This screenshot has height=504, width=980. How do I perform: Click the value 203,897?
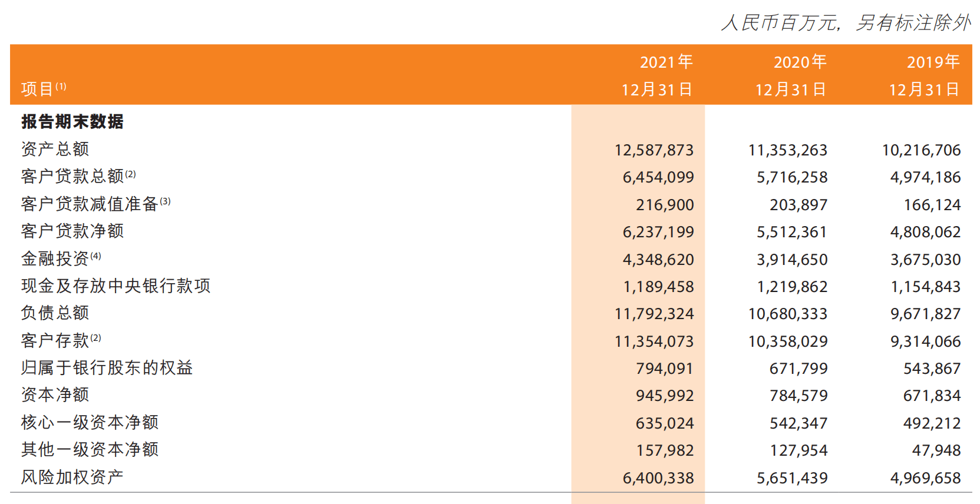(799, 205)
